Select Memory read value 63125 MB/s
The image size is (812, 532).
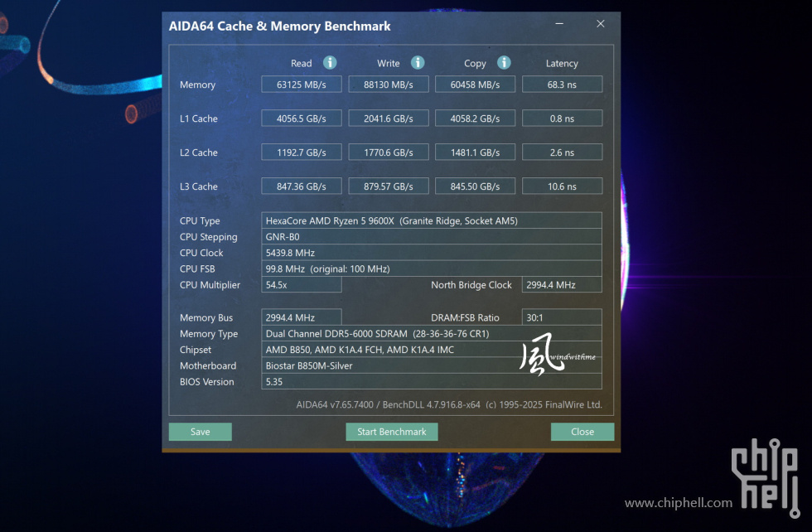302,85
